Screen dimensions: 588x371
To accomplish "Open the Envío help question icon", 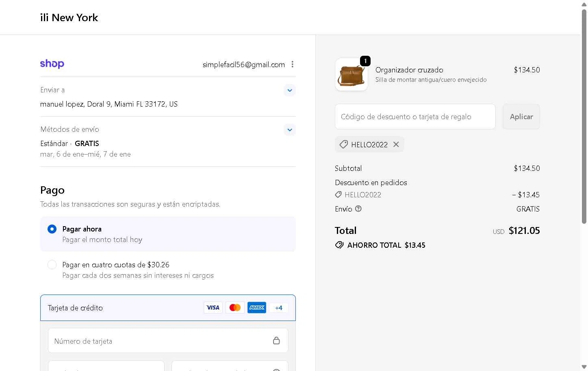I will tap(358, 209).
